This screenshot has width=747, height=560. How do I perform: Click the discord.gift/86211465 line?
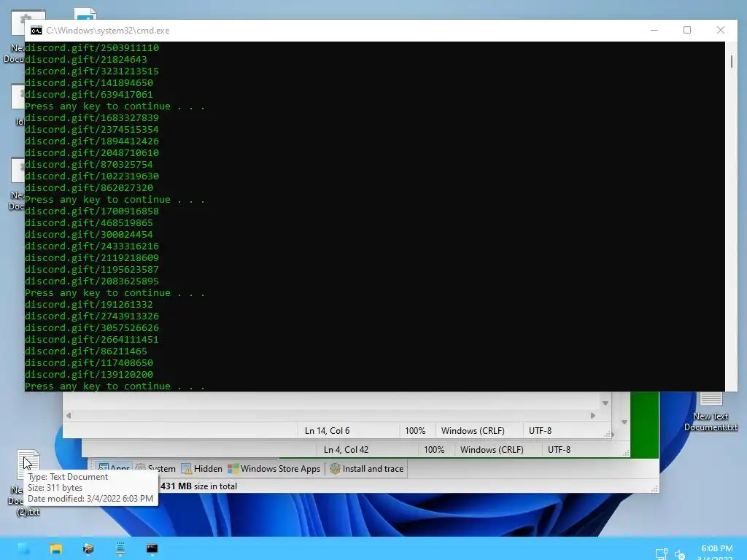[x=86, y=351]
